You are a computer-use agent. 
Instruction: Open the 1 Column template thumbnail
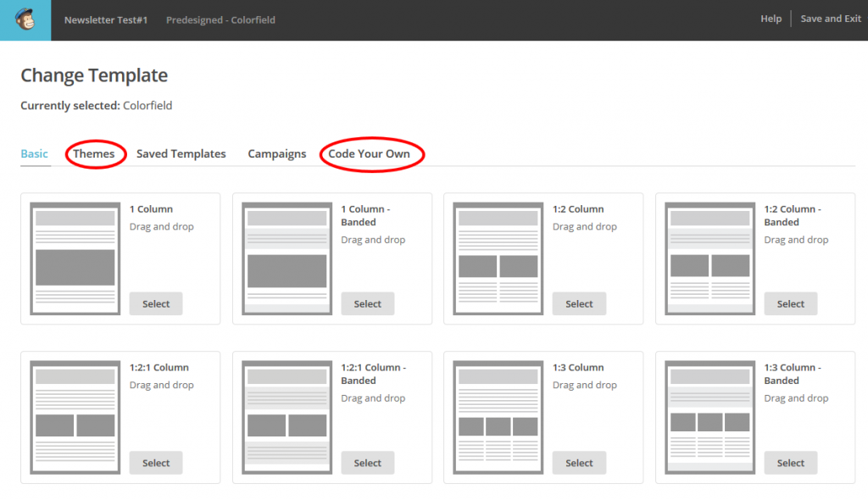pyautogui.click(x=75, y=258)
